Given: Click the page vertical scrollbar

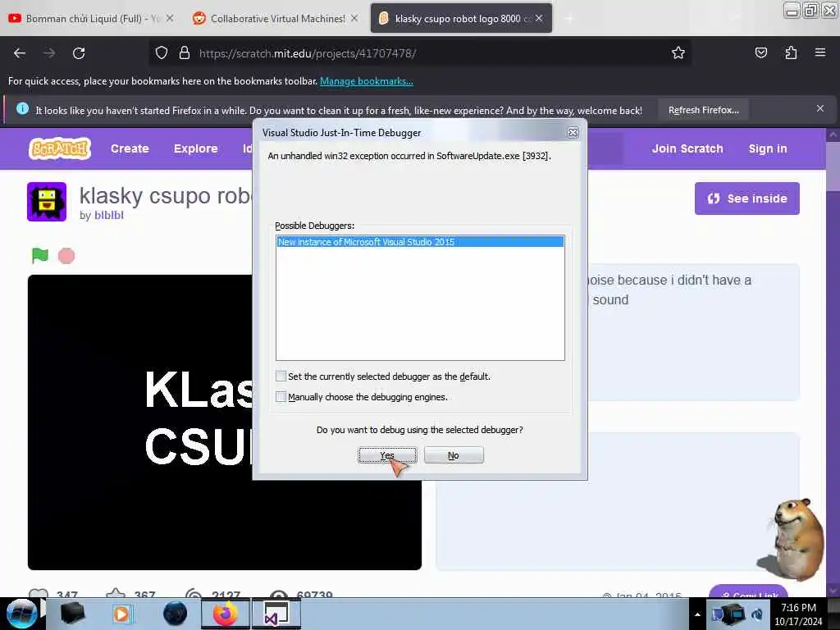Looking at the screenshot, I should point(833,362).
